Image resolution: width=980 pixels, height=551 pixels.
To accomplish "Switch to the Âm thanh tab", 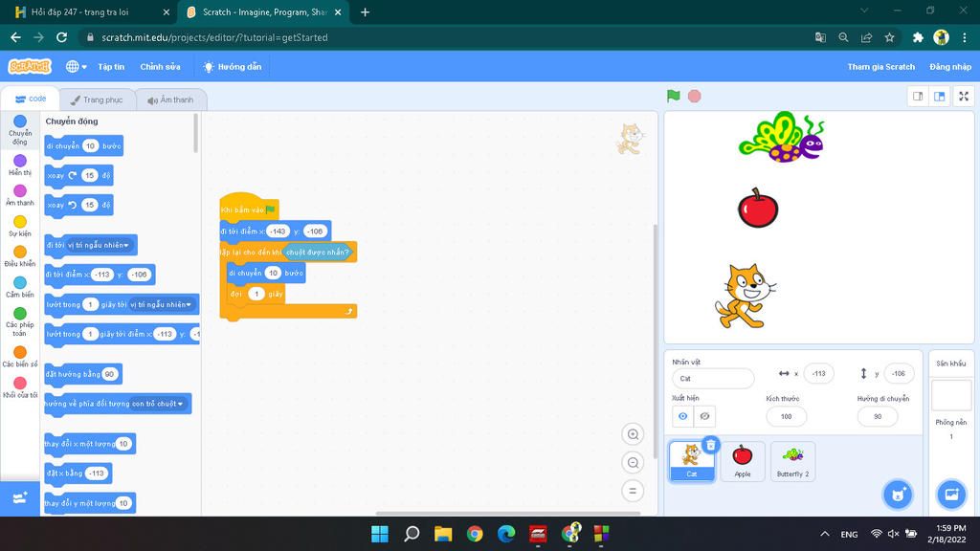I will 170,99.
